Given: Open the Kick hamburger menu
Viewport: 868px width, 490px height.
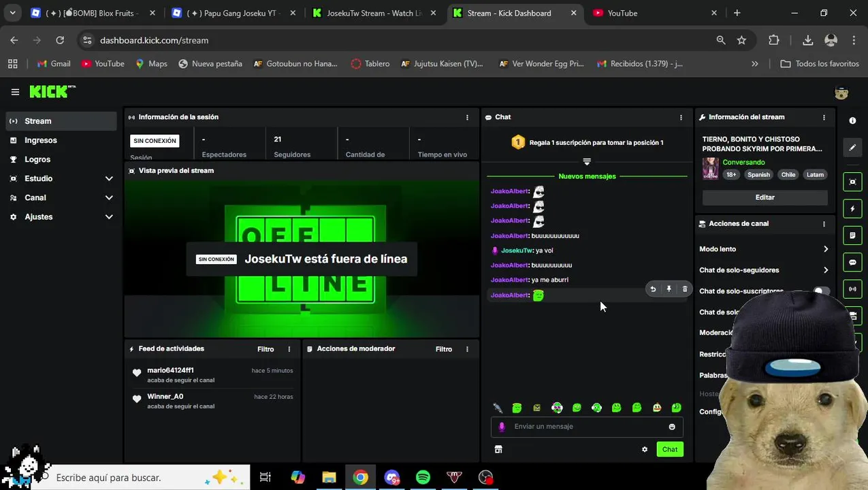Looking at the screenshot, I should point(15,92).
